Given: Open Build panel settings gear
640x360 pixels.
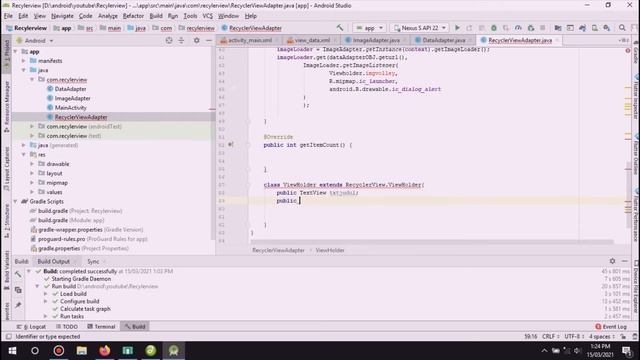Looking at the screenshot, I should [x=612, y=261].
